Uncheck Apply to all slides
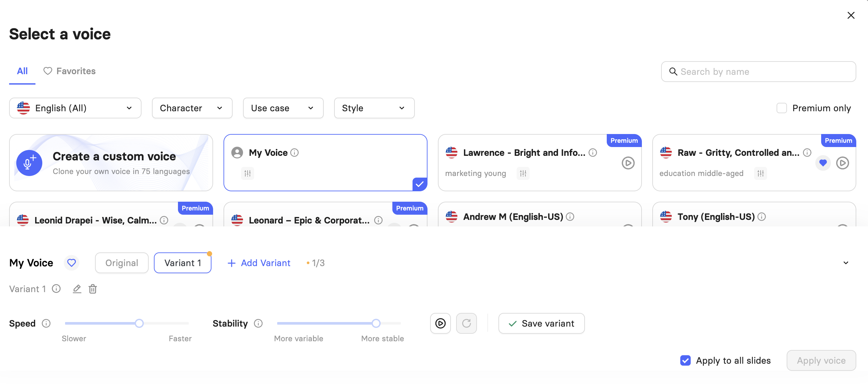868x391 pixels. 685,361
